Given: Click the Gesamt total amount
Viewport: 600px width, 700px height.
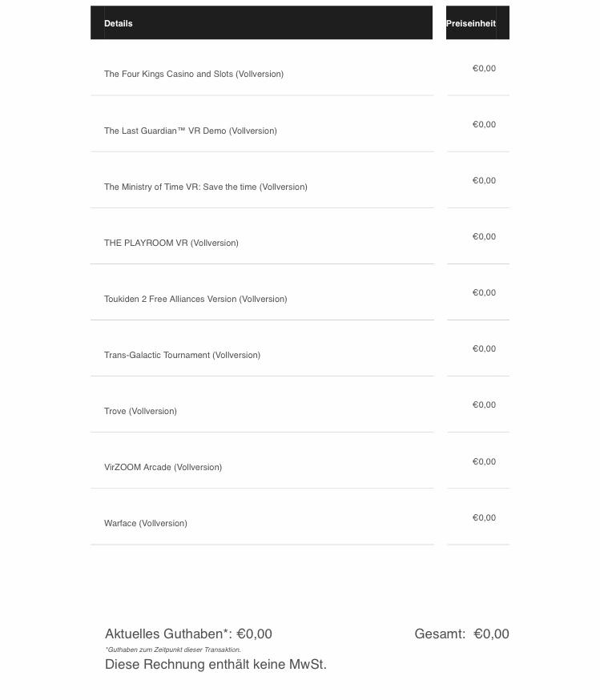Looking at the screenshot, I should point(491,634).
